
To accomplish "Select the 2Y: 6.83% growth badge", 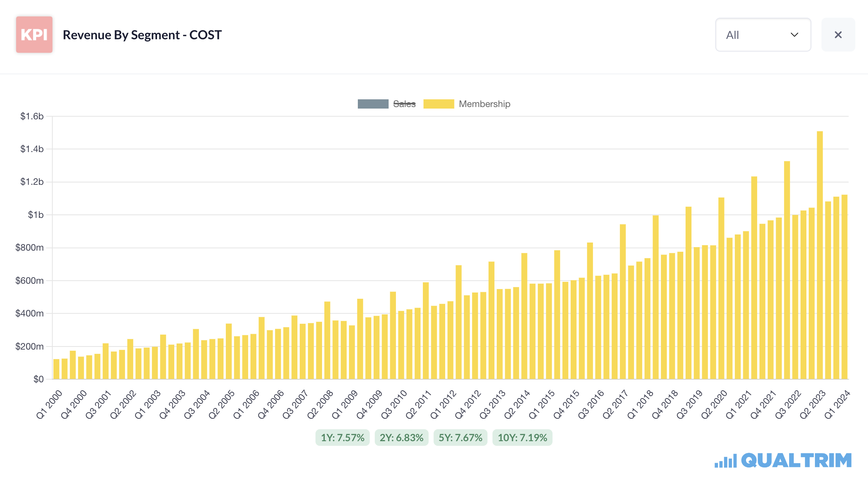I will tap(401, 438).
